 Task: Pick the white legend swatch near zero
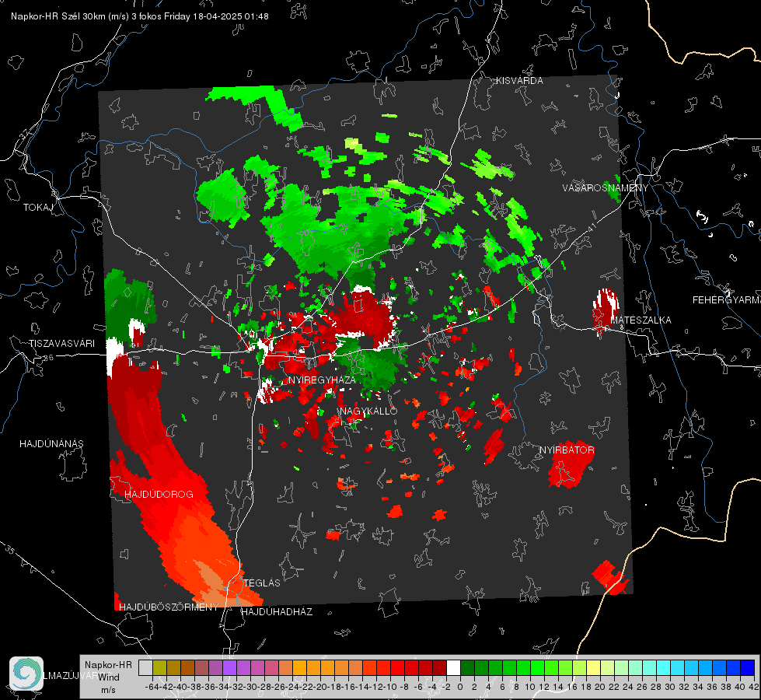pos(453,667)
